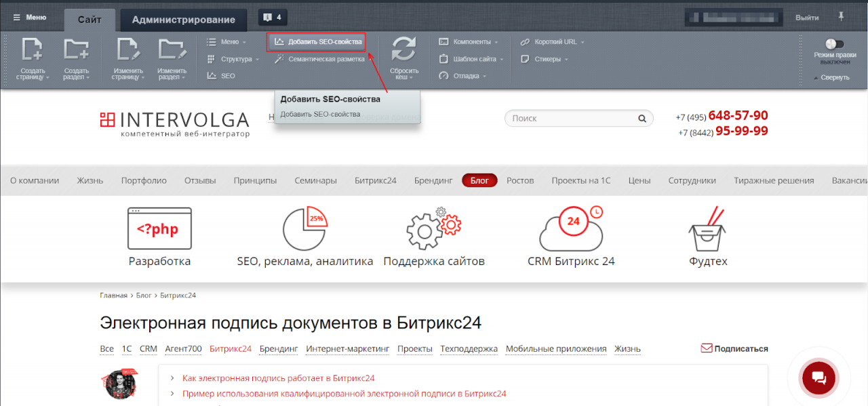Open the hamburger Меню button
868x406 pixels.
[x=29, y=18]
